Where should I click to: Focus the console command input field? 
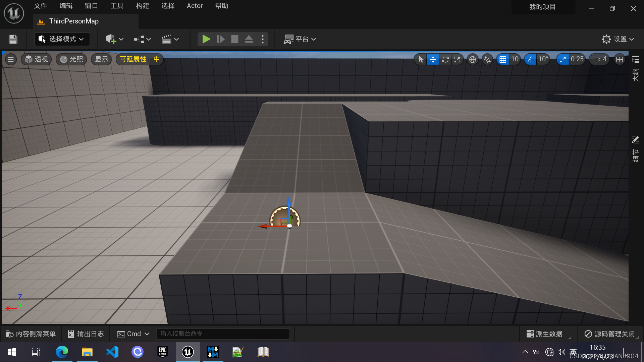point(223,334)
